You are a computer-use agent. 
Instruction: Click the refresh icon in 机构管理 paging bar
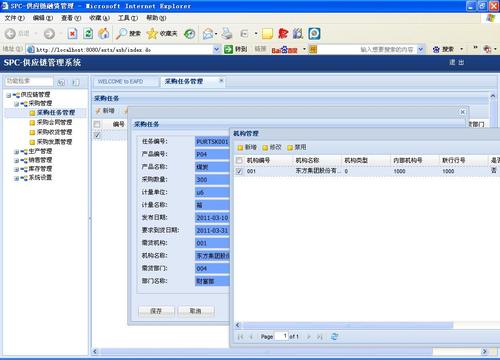[x=334, y=337]
